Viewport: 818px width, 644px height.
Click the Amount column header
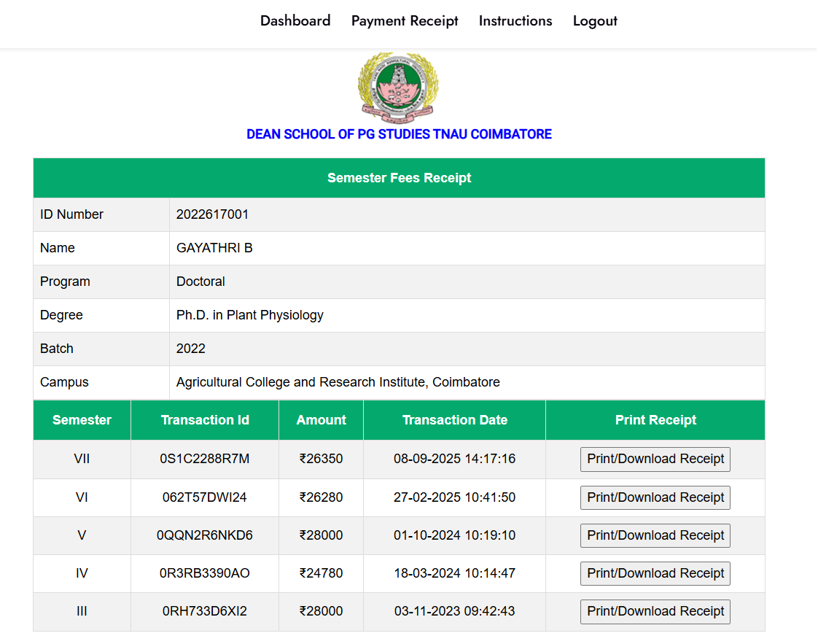(x=321, y=420)
